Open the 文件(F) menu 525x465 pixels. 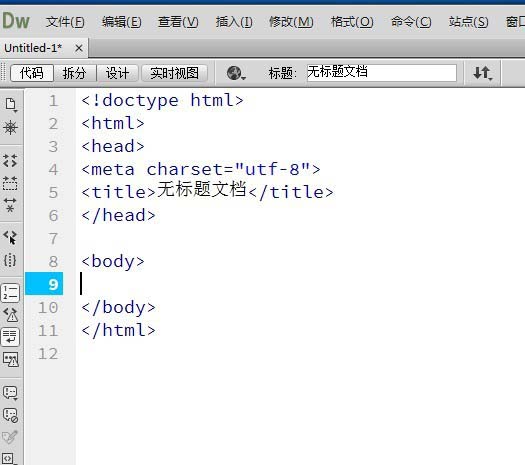[x=65, y=22]
